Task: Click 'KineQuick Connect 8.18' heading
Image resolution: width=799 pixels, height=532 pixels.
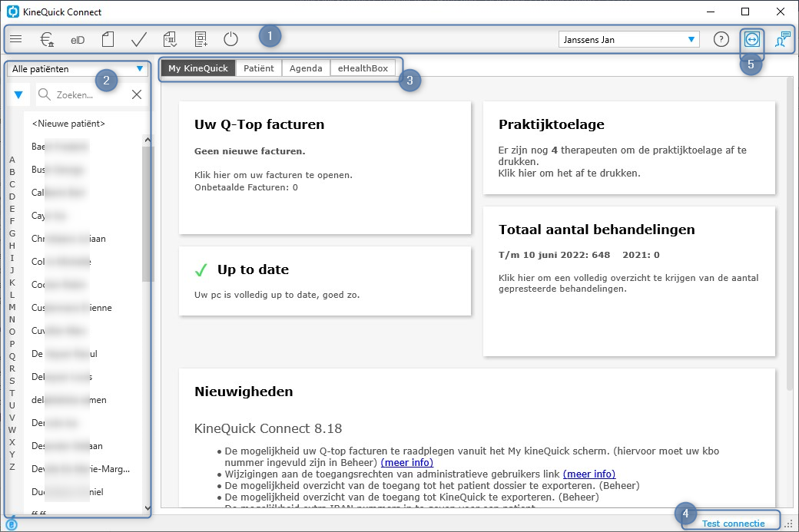Action: (268, 428)
